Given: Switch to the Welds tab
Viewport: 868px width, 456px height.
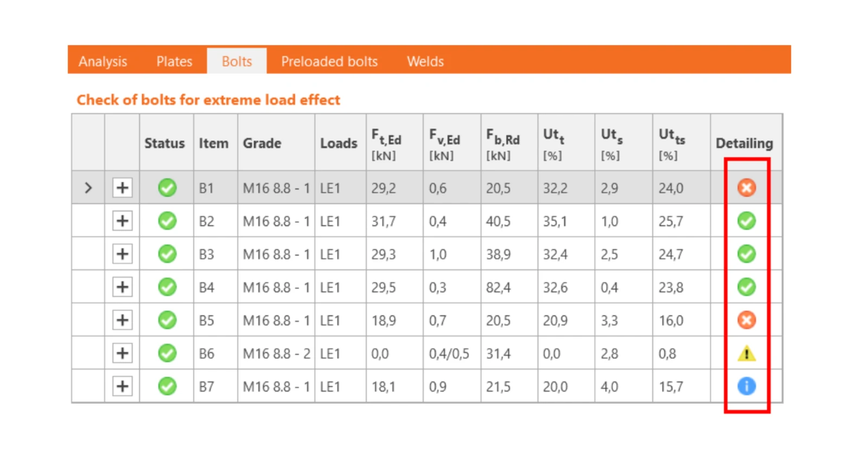Looking at the screenshot, I should click(x=425, y=61).
